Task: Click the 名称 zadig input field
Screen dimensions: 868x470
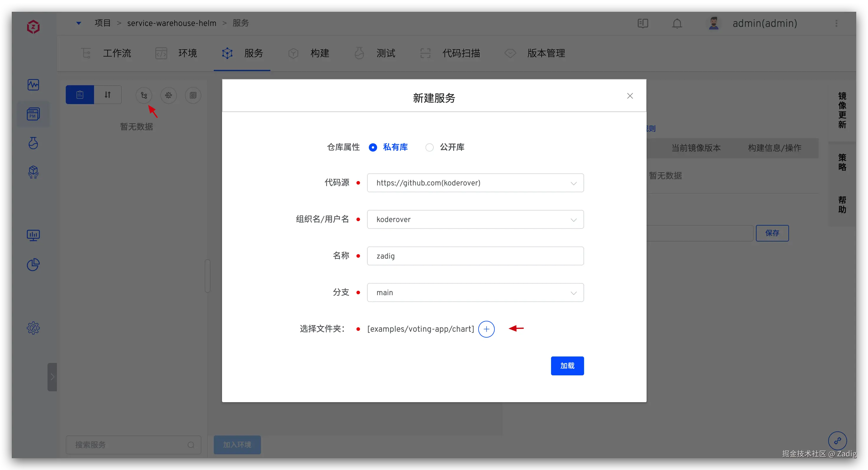Action: 475,256
